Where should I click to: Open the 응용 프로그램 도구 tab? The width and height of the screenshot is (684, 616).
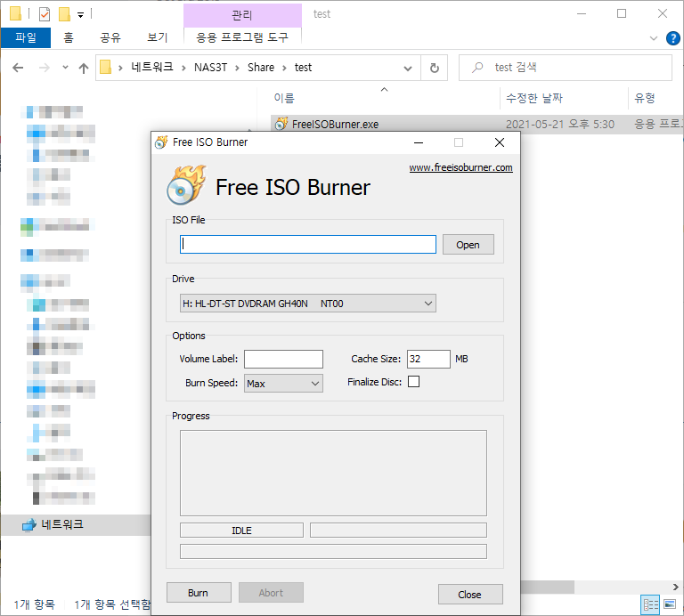click(242, 37)
